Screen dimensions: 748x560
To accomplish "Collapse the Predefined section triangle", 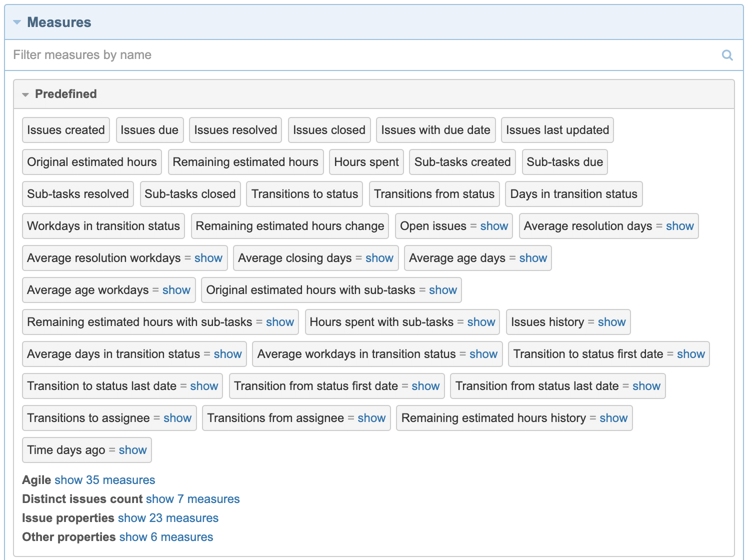I will click(25, 94).
